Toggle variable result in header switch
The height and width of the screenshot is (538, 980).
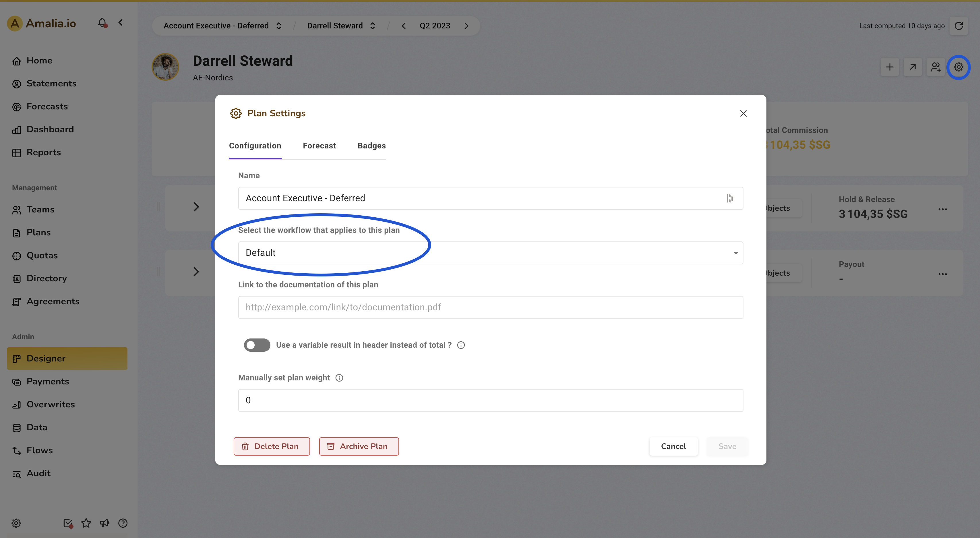click(257, 345)
